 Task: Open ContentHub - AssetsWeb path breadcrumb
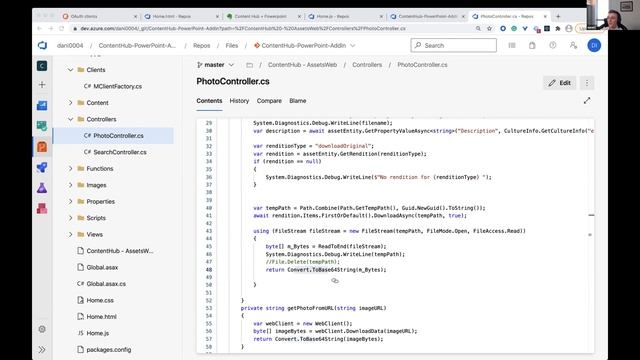tap(302, 65)
